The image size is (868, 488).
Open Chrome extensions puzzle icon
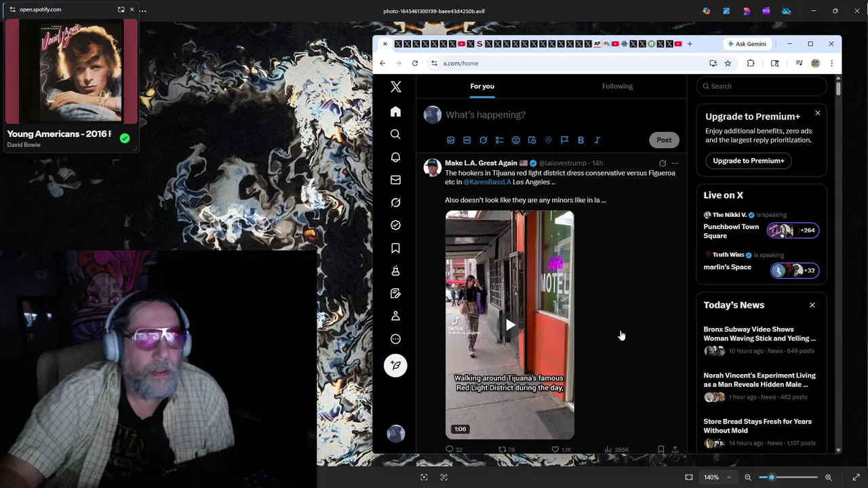pos(751,63)
